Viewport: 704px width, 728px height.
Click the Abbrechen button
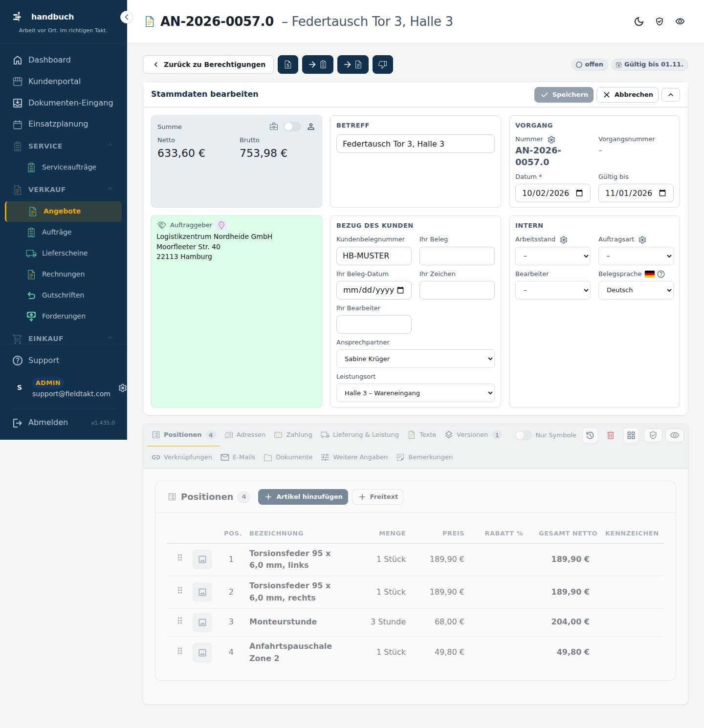click(x=628, y=95)
